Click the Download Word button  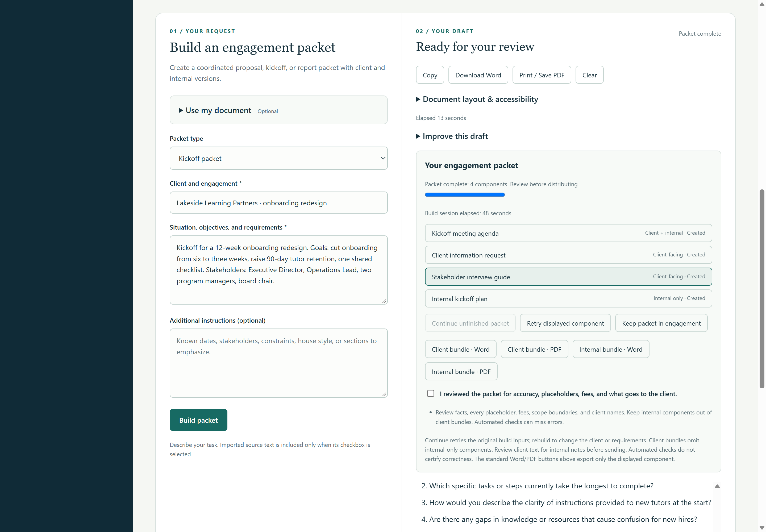[x=478, y=75]
